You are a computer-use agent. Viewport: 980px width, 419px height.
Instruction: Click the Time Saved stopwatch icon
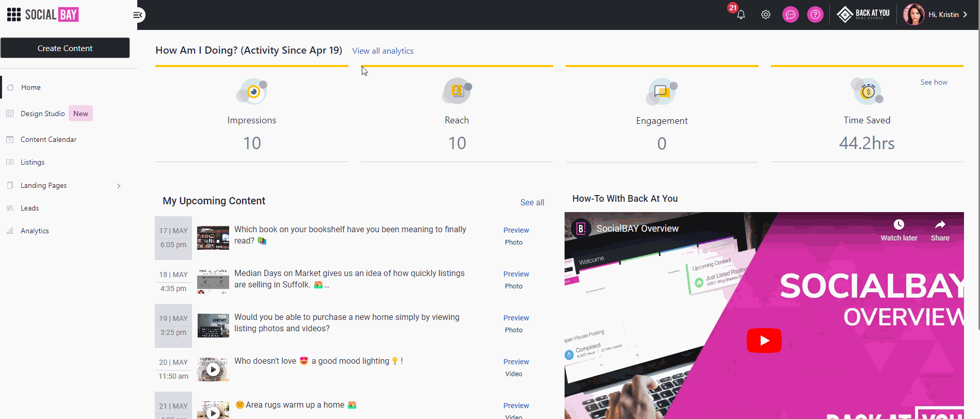point(867,92)
